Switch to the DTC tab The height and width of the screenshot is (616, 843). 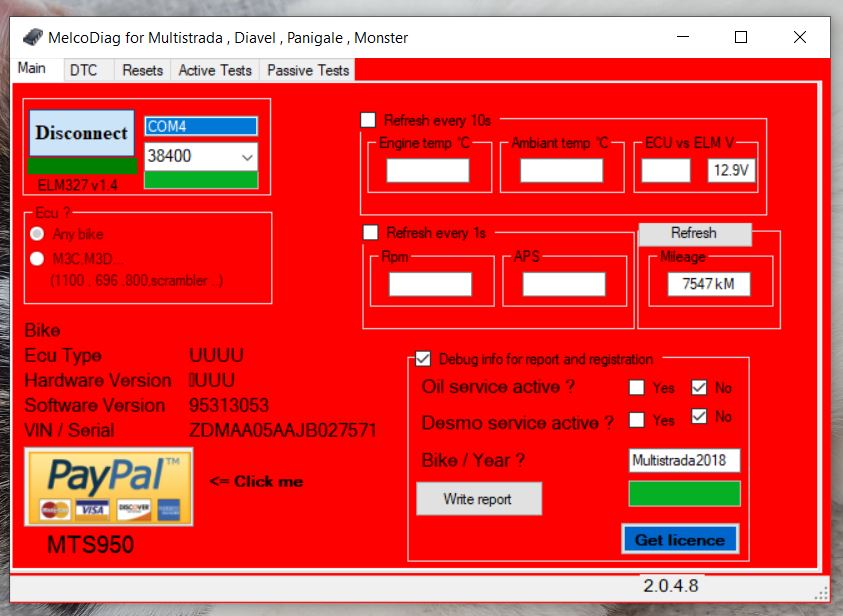84,70
